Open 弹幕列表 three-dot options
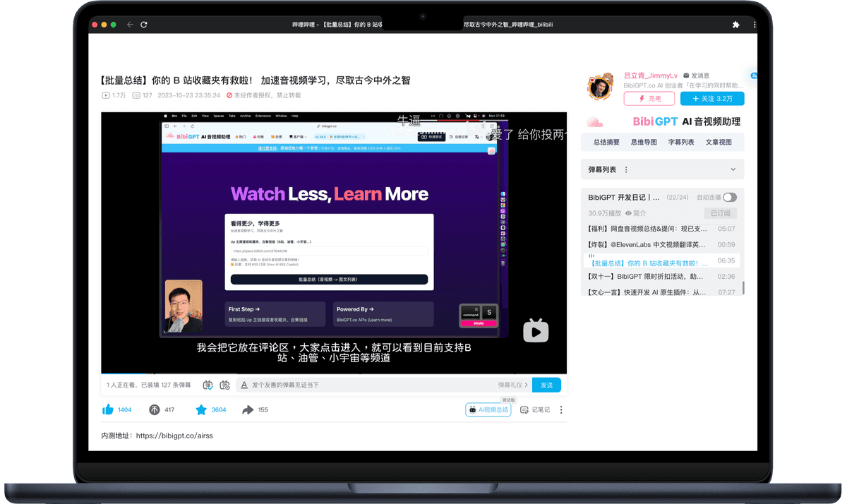Viewport: 847px width, 504px height. click(x=626, y=169)
